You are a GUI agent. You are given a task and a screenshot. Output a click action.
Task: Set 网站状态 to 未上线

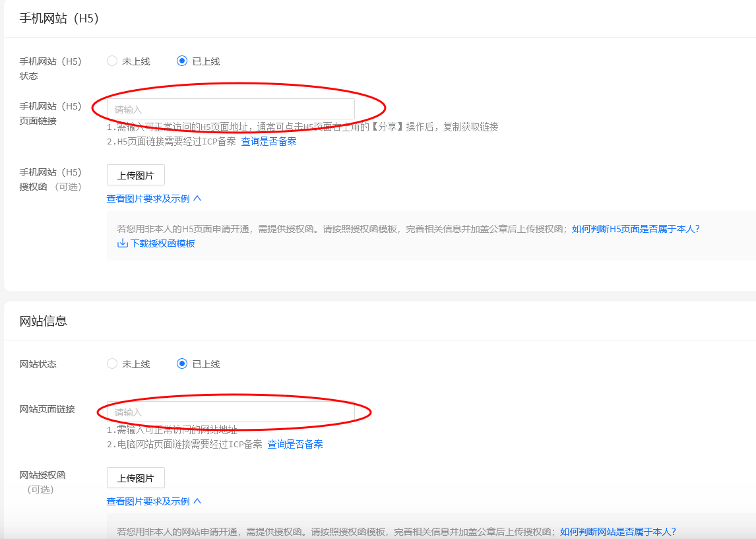[112, 364]
